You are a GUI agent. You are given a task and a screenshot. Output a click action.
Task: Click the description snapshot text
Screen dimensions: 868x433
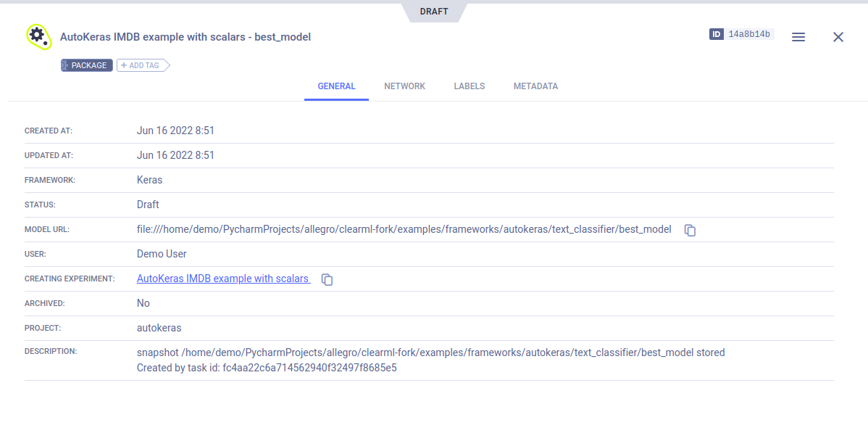(x=430, y=352)
